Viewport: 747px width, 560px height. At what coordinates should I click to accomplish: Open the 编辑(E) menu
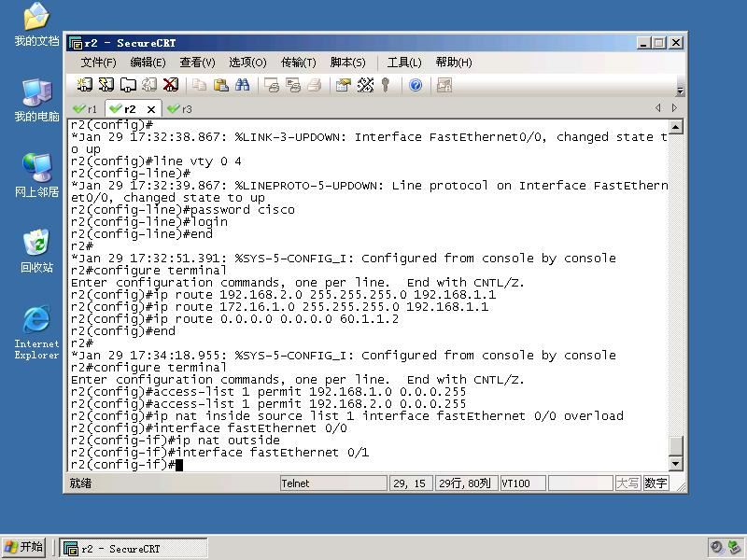click(148, 63)
